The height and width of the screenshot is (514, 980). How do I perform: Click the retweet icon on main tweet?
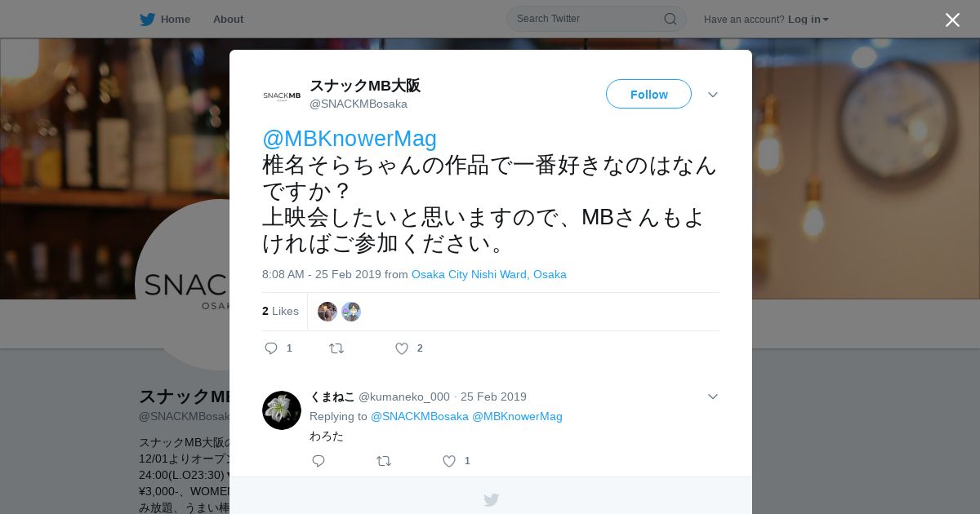pyautogui.click(x=336, y=348)
